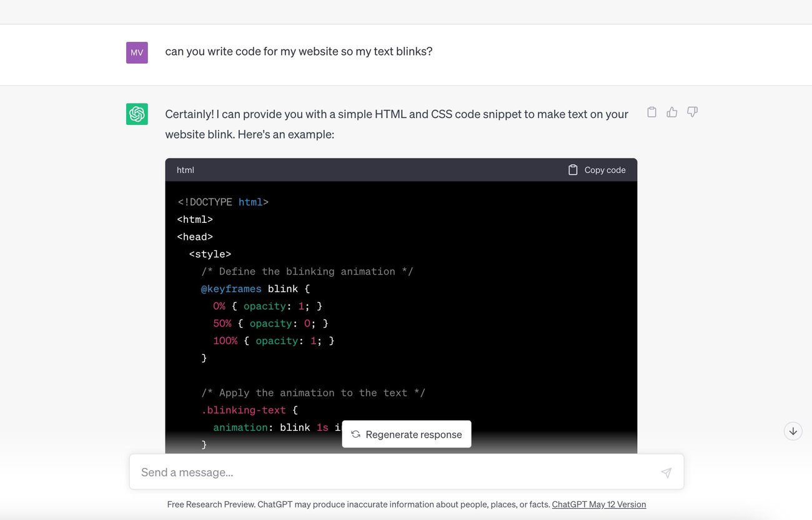Image resolution: width=812 pixels, height=520 pixels.
Task: Select the MV user avatar
Action: [137, 52]
